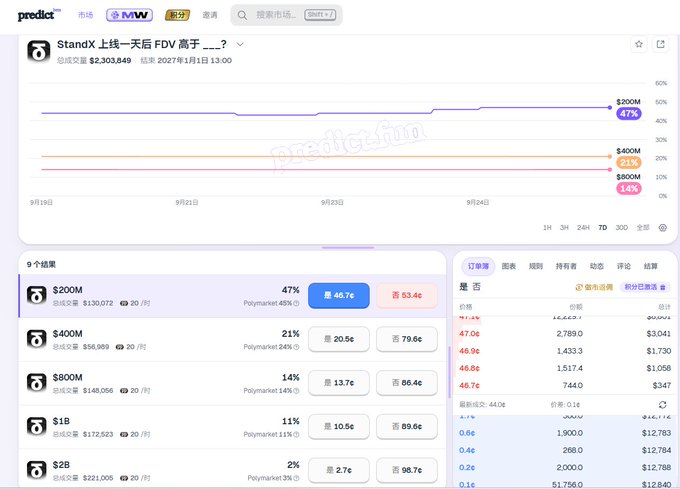Buy 否 86.4¢ on $800M
Viewport: 680px width, 489px height.
click(407, 383)
